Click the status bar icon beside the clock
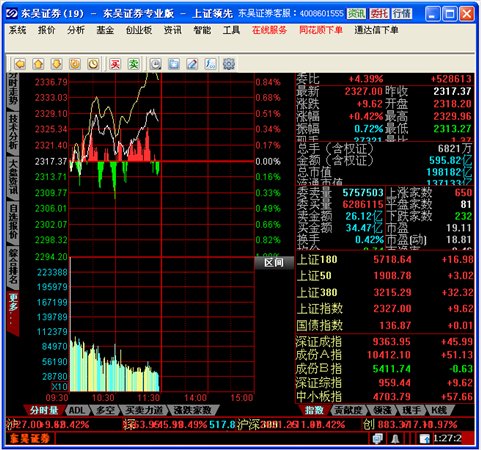This screenshot has height=450, width=481. tap(424, 439)
